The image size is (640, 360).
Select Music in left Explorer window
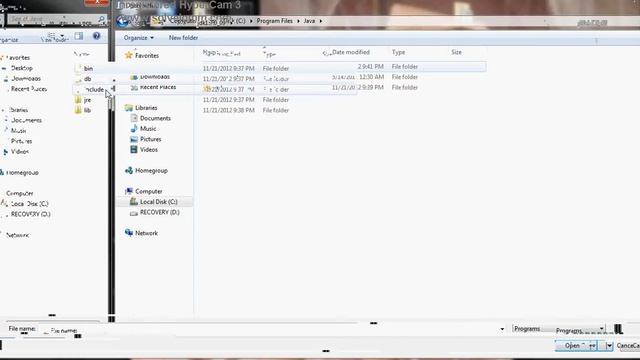pyautogui.click(x=18, y=131)
